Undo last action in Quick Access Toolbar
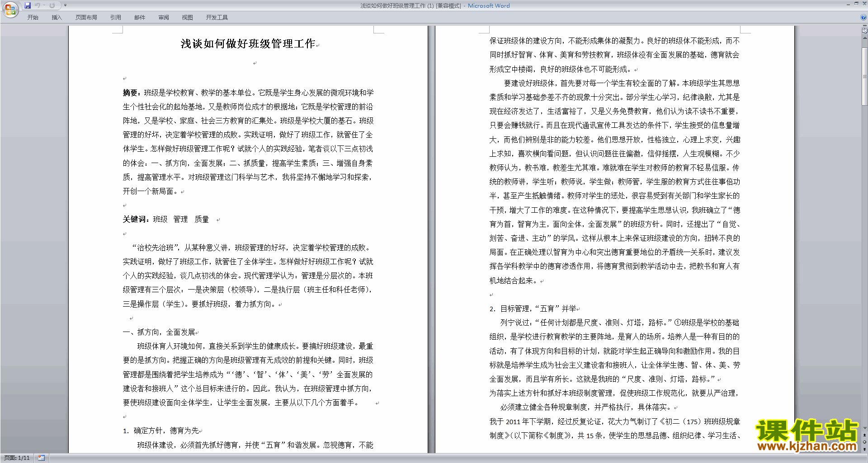Screen dimensions: 868x463 pyautogui.click(x=38, y=5)
